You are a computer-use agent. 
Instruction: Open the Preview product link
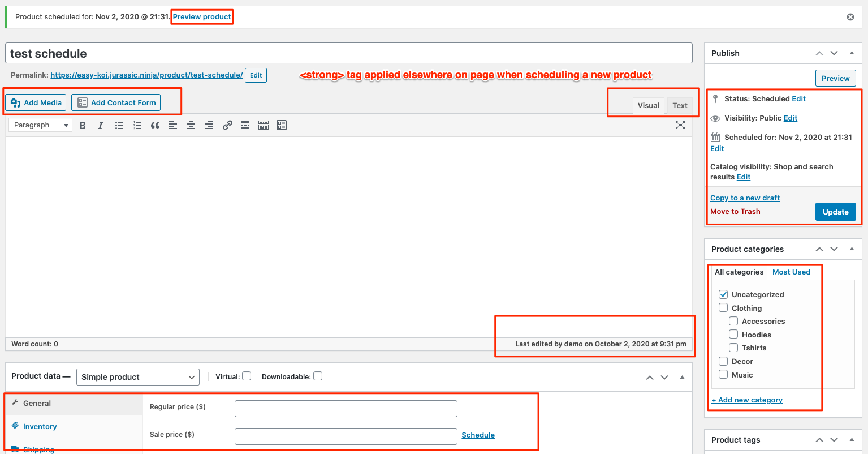click(x=201, y=16)
